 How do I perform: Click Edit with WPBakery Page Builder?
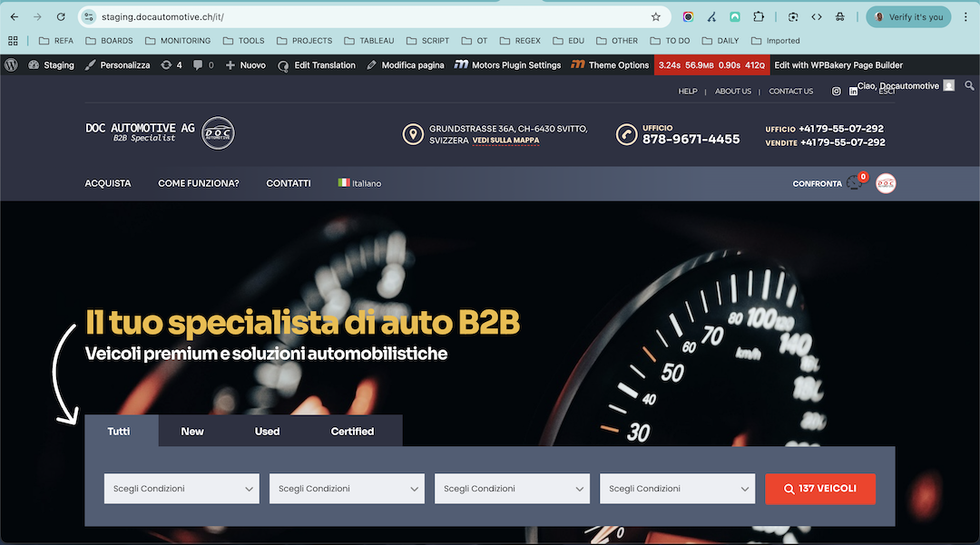point(838,65)
